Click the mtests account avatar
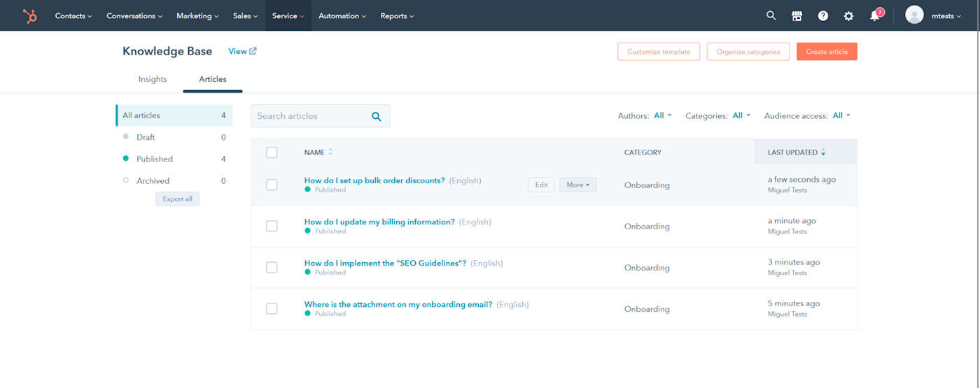Viewport: 980px width, 388px height. click(x=914, y=15)
